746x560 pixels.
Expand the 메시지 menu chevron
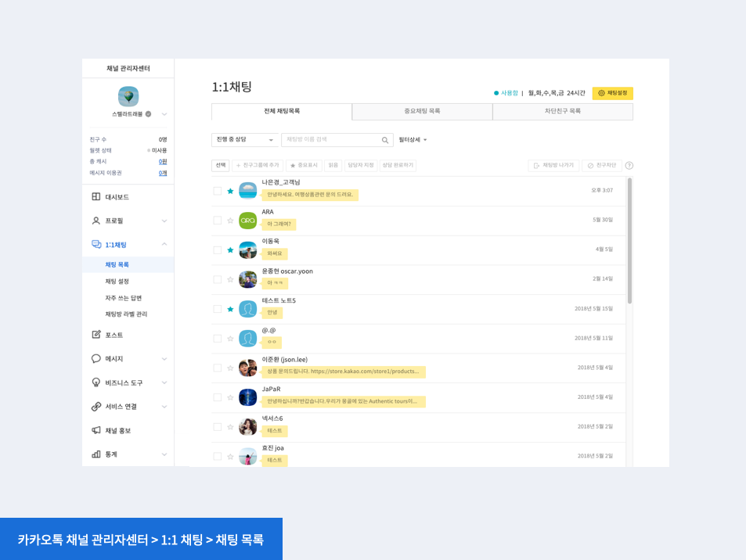click(x=164, y=359)
